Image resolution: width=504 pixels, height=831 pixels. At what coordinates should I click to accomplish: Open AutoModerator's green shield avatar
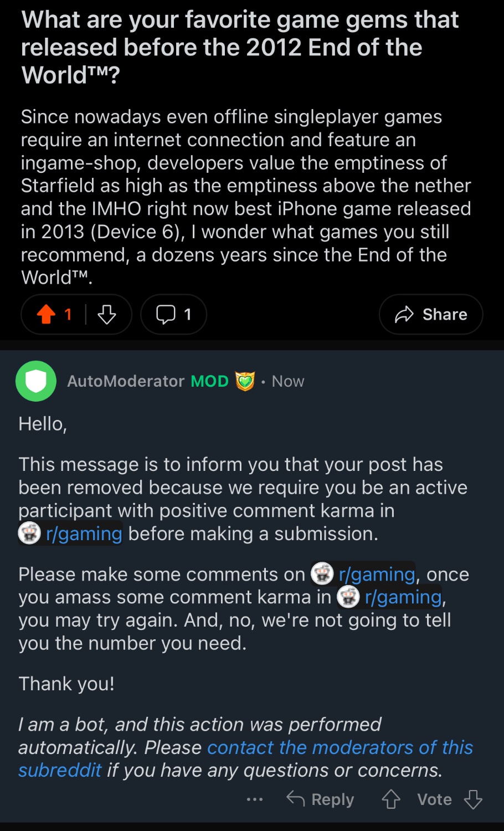[36, 381]
